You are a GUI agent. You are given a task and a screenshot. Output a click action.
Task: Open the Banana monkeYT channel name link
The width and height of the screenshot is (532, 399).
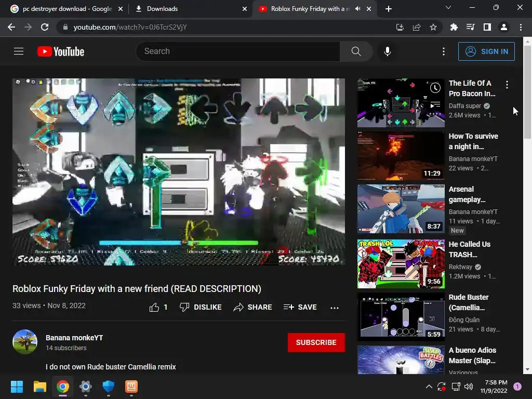point(74,338)
